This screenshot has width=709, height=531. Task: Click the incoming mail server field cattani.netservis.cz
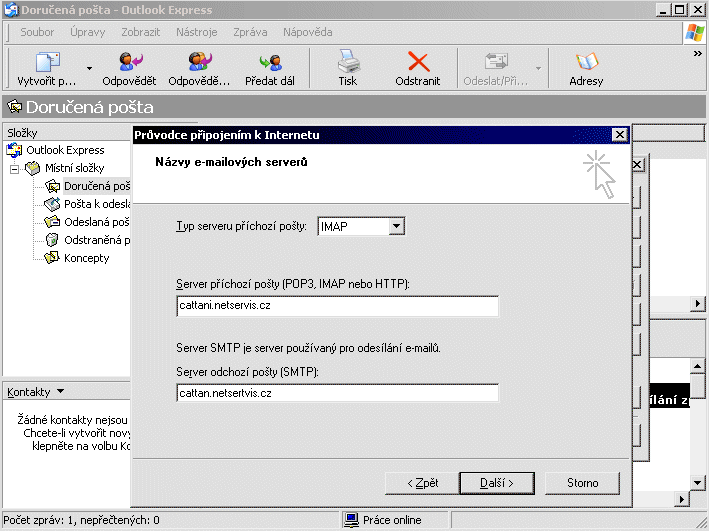[x=337, y=306]
